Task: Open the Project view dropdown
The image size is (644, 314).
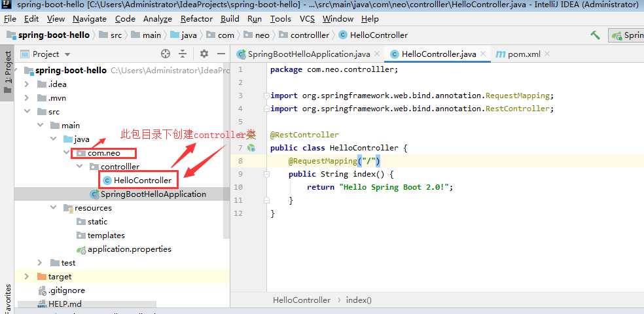Action: pos(67,54)
